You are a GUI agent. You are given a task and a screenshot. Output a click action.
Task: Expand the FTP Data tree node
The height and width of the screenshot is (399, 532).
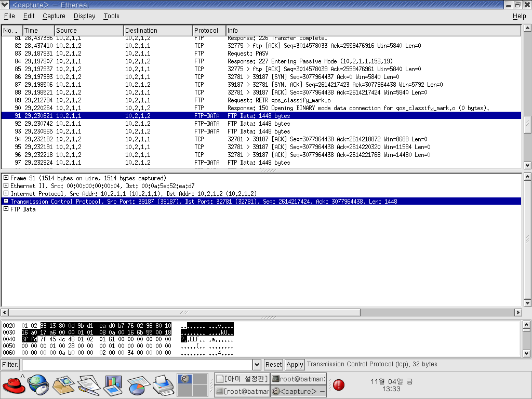(6, 209)
